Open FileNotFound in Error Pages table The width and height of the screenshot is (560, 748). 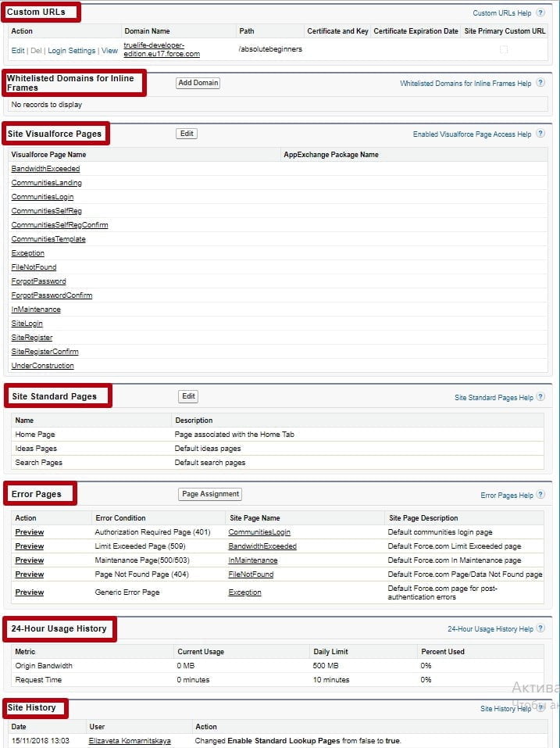point(251,574)
